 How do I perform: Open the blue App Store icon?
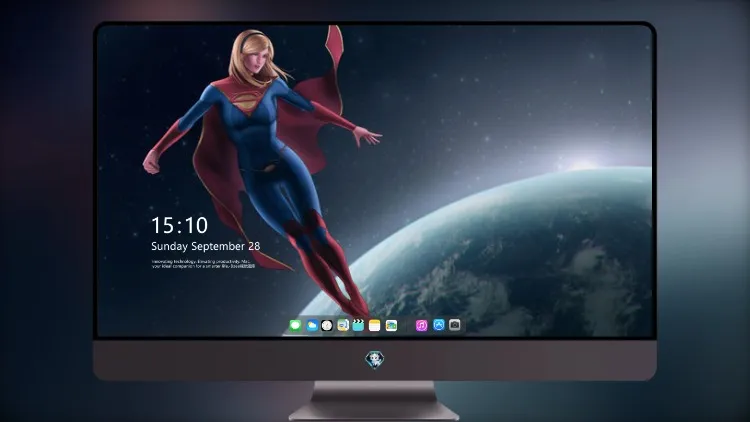pos(439,325)
